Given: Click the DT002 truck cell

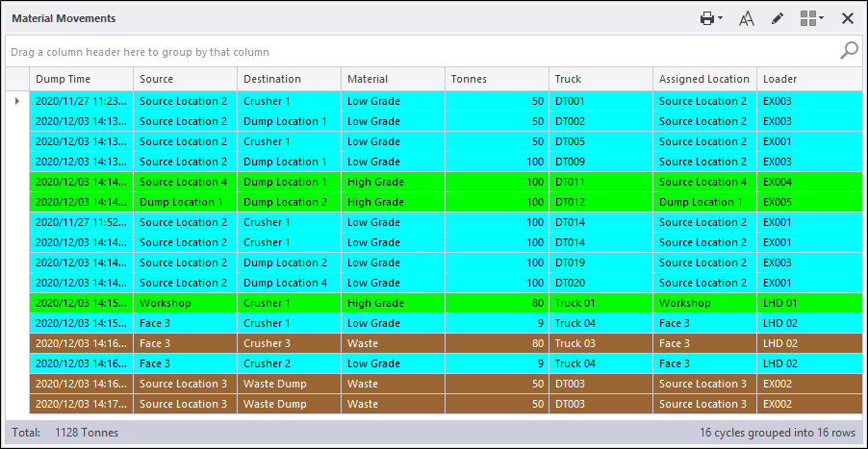Looking at the screenshot, I should click(x=600, y=121).
